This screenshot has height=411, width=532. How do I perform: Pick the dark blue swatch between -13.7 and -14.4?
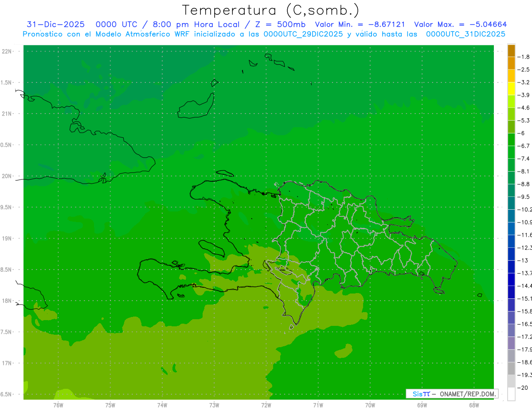511,280
